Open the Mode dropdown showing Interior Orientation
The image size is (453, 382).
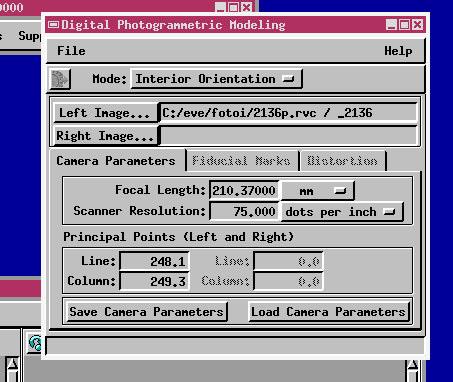tap(216, 79)
